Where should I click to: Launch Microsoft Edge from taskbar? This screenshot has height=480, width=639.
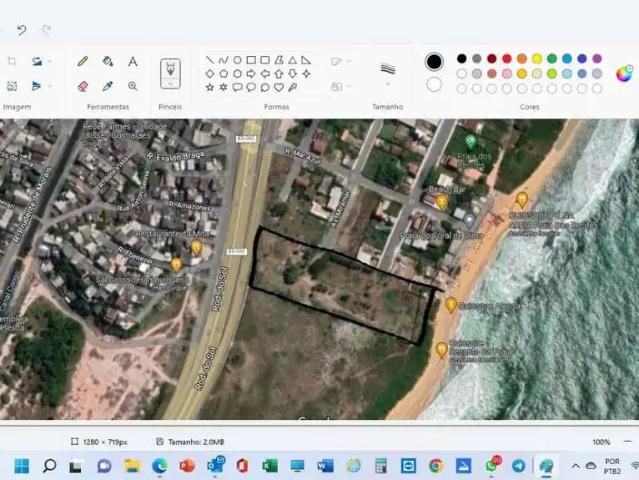pyautogui.click(x=159, y=466)
